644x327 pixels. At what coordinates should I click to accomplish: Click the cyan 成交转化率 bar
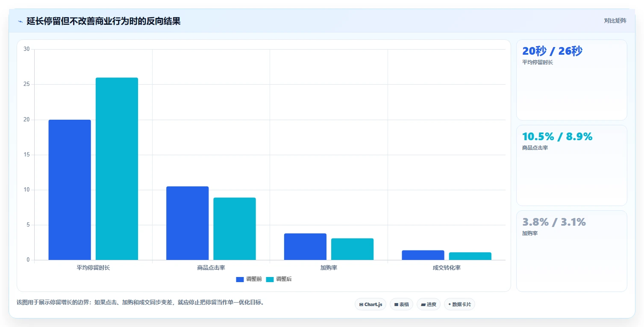pyautogui.click(x=470, y=256)
